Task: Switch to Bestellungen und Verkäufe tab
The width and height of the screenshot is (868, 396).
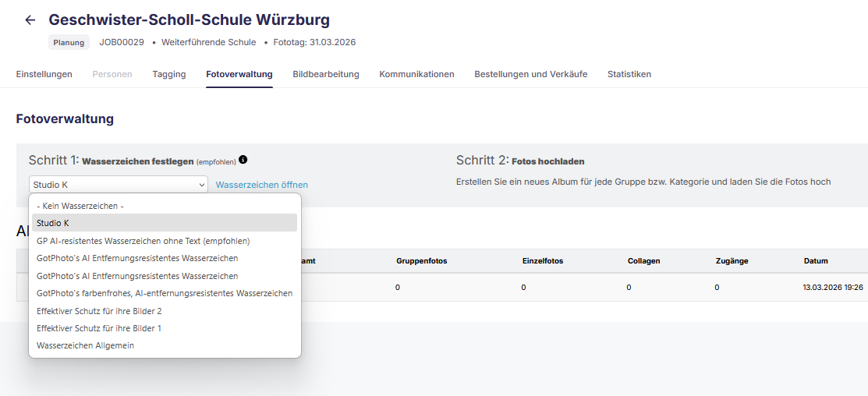Action: [531, 74]
